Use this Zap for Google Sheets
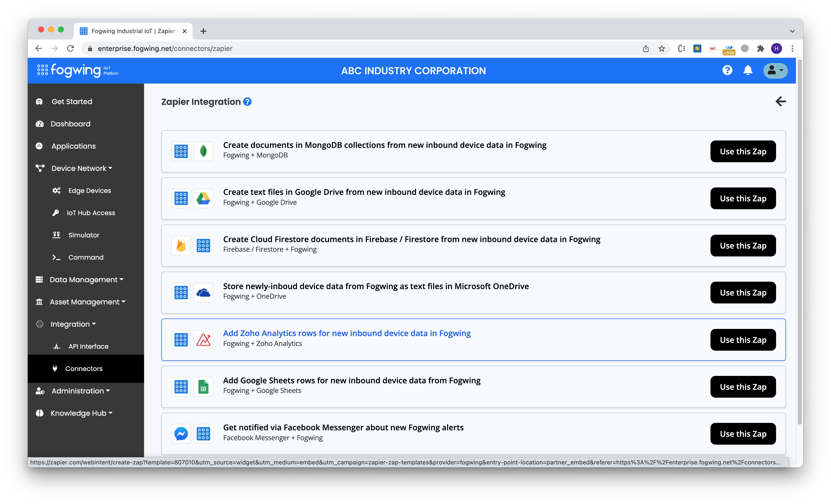The image size is (831, 504). click(743, 387)
